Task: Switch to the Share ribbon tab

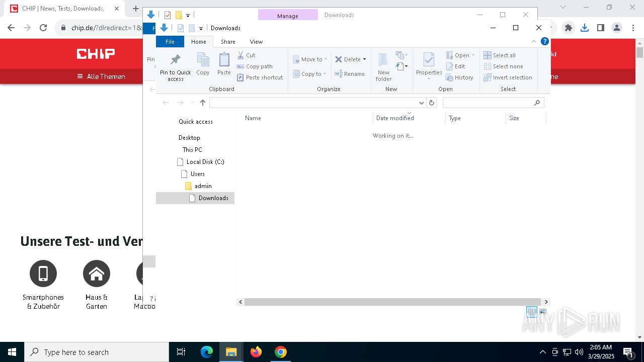Action: (228, 42)
